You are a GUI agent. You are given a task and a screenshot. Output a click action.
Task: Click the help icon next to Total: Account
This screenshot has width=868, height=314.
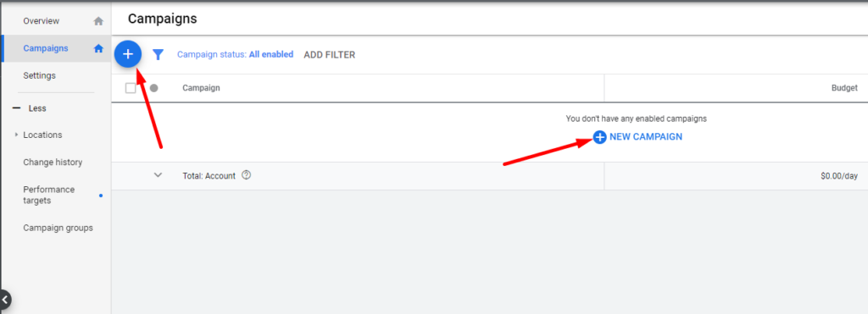click(247, 175)
